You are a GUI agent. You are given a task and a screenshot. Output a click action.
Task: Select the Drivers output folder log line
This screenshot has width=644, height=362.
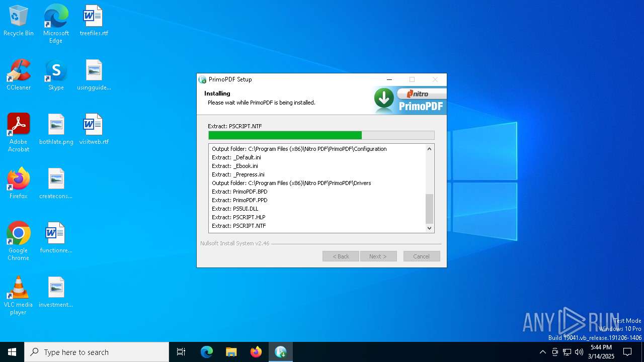pos(291,183)
